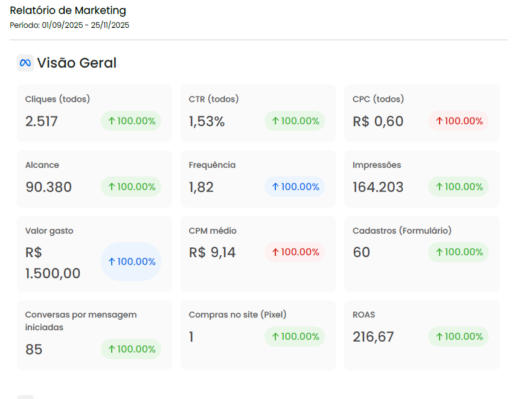532x399 pixels.
Task: Click the red up-arrow badge for CPC (todos)
Action: (x=458, y=121)
